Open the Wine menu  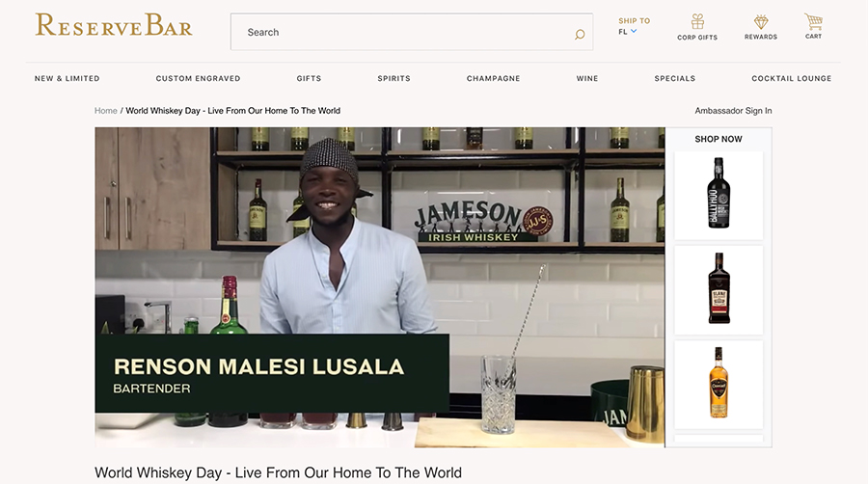587,78
